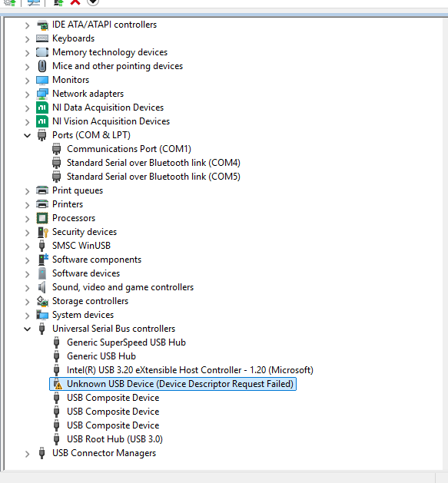448x483 pixels.
Task: Click the Security devices key icon
Action: point(43,232)
